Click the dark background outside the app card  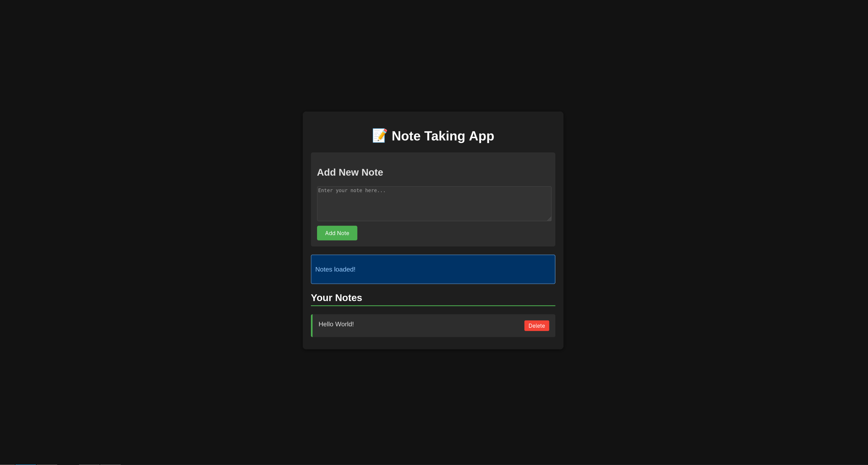(135, 236)
